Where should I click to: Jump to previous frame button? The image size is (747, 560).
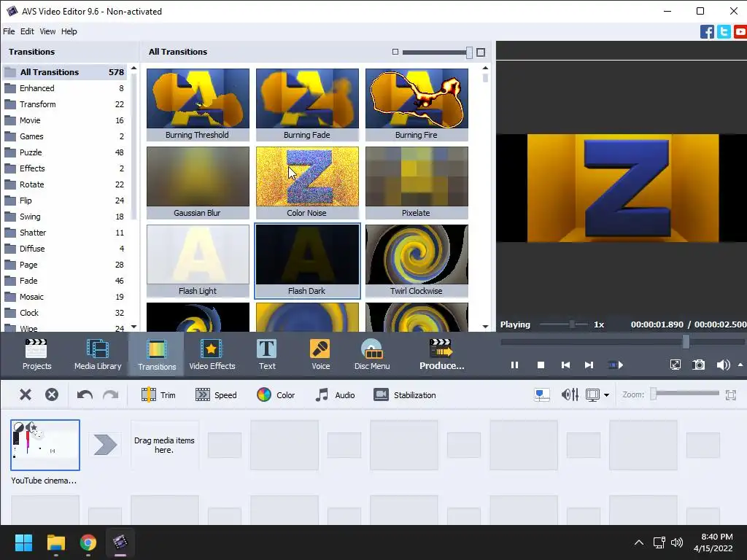(x=565, y=365)
